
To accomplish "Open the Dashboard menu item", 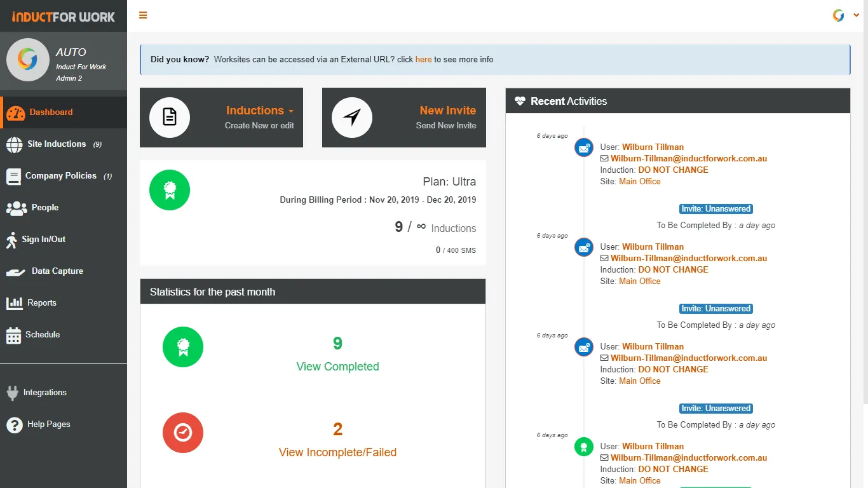I will click(64, 112).
